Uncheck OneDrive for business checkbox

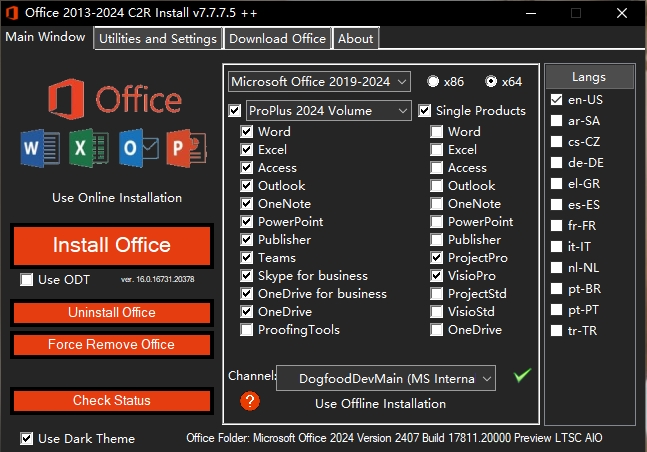point(246,293)
